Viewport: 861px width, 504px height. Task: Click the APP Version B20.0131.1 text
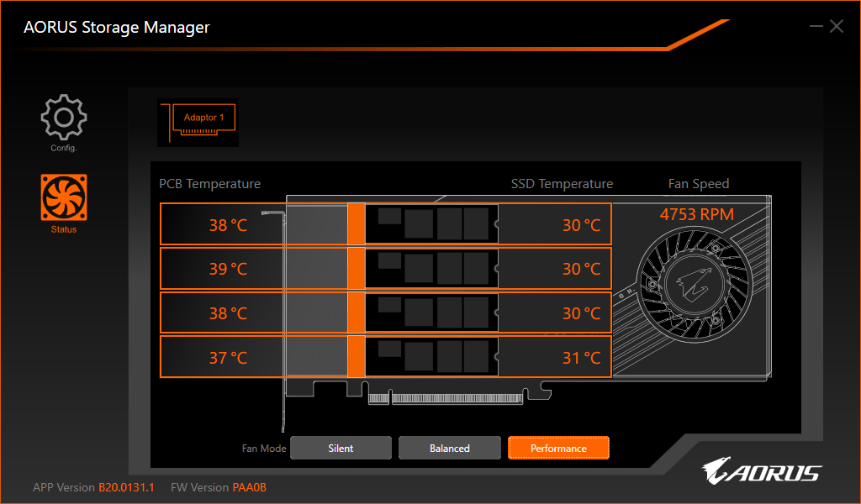(x=87, y=487)
